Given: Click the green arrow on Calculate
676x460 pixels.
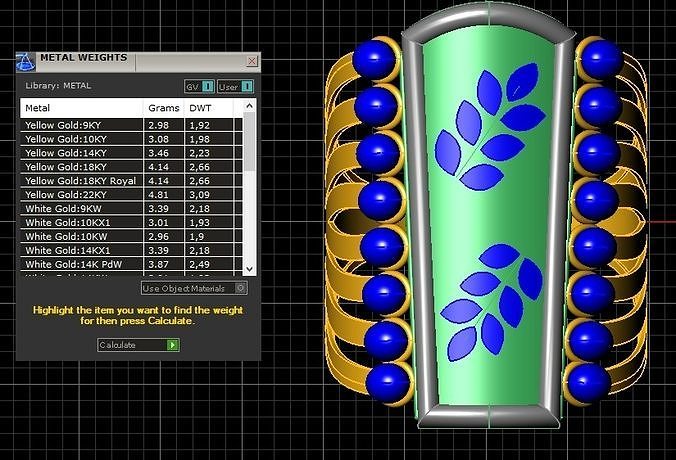Looking at the screenshot, I should pyautogui.click(x=172, y=345).
